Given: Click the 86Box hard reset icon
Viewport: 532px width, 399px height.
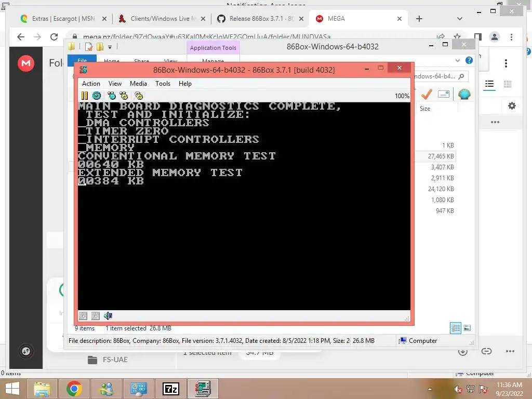Looking at the screenshot, I should click(97, 96).
